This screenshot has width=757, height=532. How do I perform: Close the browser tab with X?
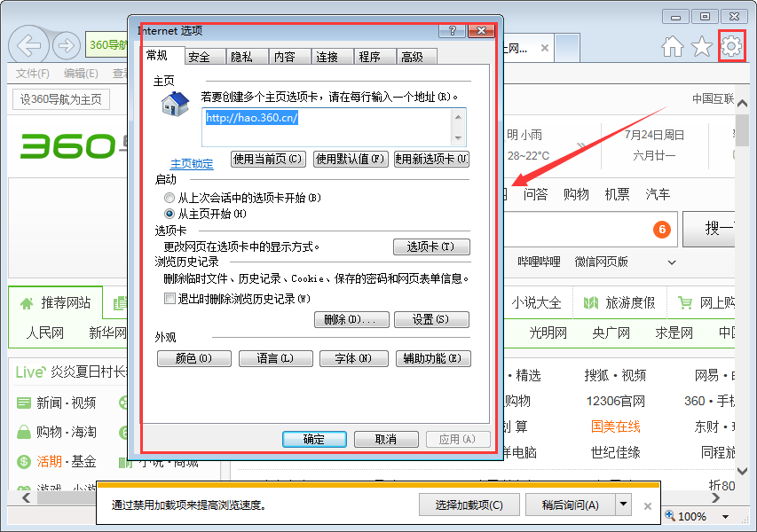[545, 48]
